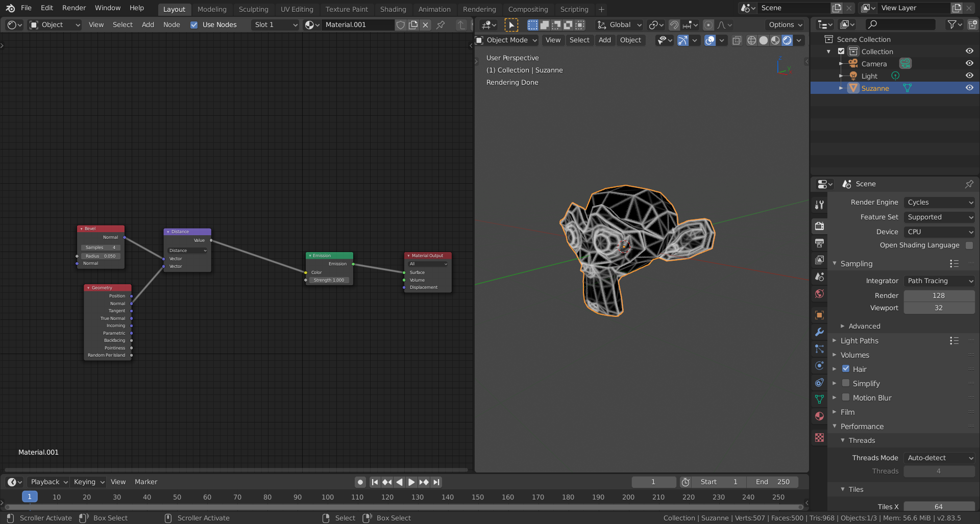The height and width of the screenshot is (524, 980).
Task: Pin the node tree with pin icon
Action: click(440, 24)
